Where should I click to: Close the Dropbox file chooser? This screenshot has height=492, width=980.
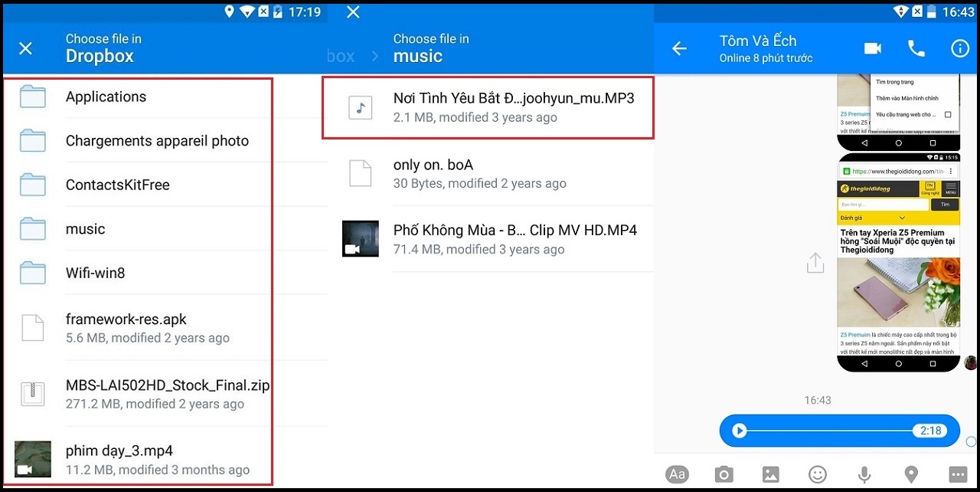tap(25, 48)
